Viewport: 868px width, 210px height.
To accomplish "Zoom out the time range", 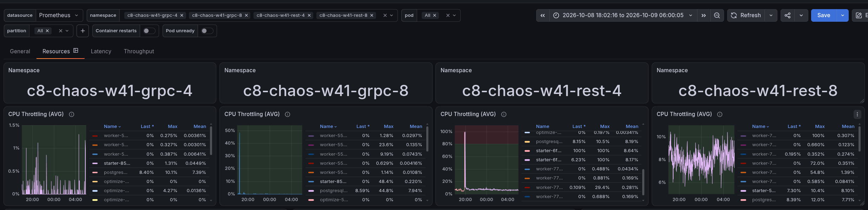I will tap(717, 15).
